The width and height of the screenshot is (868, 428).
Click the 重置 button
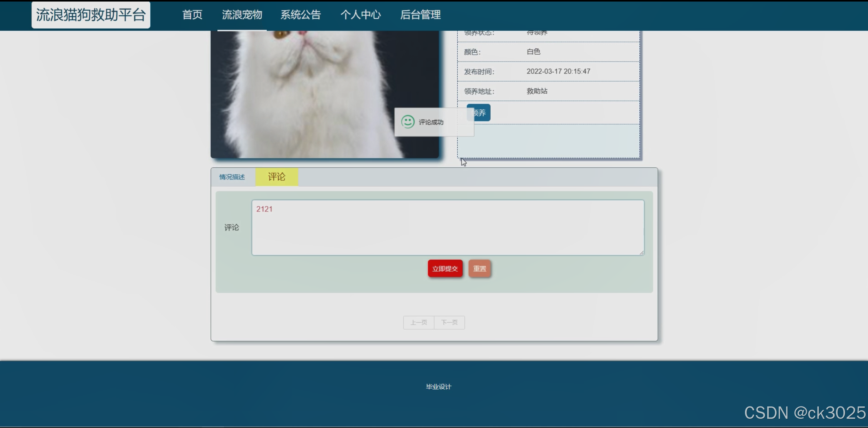click(480, 268)
